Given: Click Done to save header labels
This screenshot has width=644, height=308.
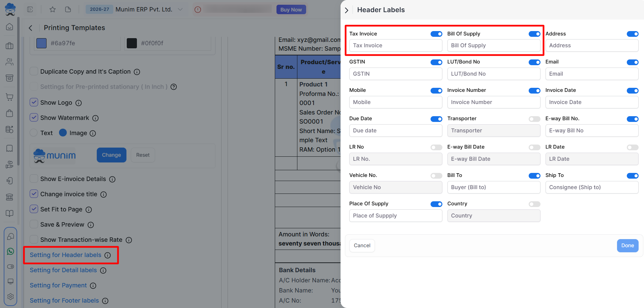Looking at the screenshot, I should (x=628, y=246).
